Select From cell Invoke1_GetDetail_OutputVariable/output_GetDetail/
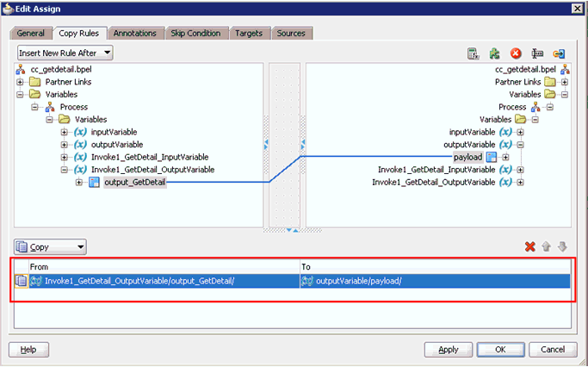The width and height of the screenshot is (588, 367). click(164, 281)
